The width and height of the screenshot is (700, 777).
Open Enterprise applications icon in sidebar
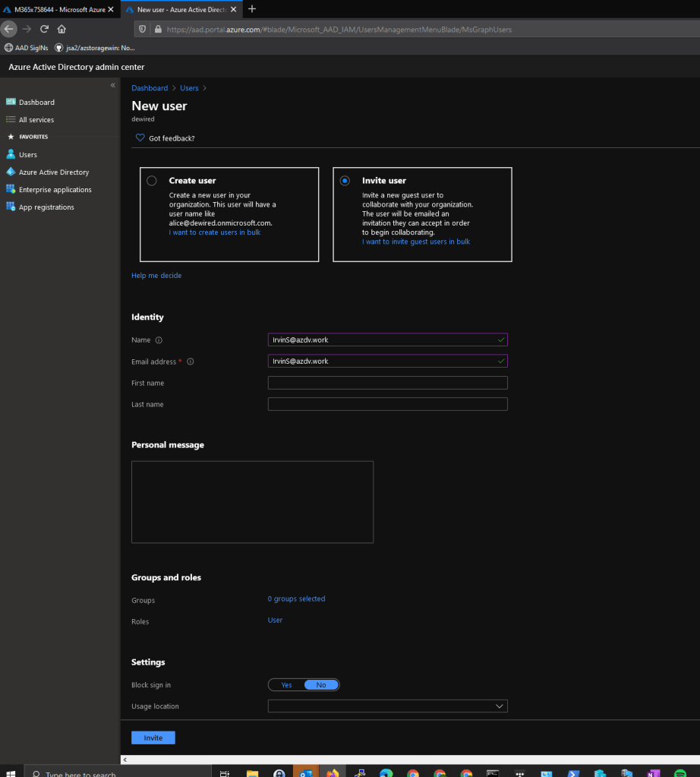[11, 189]
